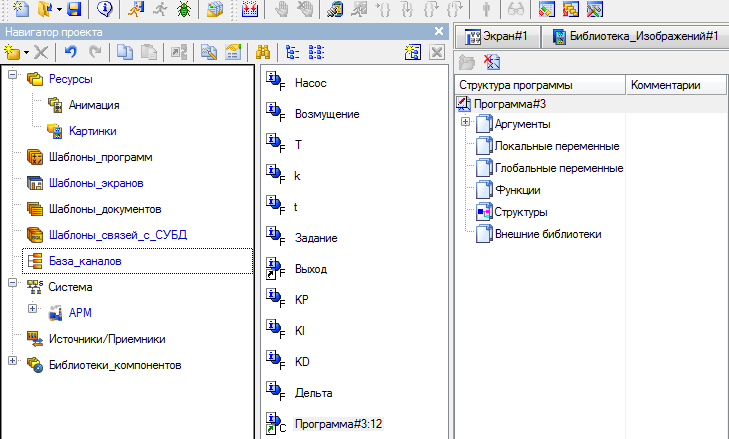The height and width of the screenshot is (439, 729).
Task: Click the colored running man icon
Action: [x=135, y=9]
